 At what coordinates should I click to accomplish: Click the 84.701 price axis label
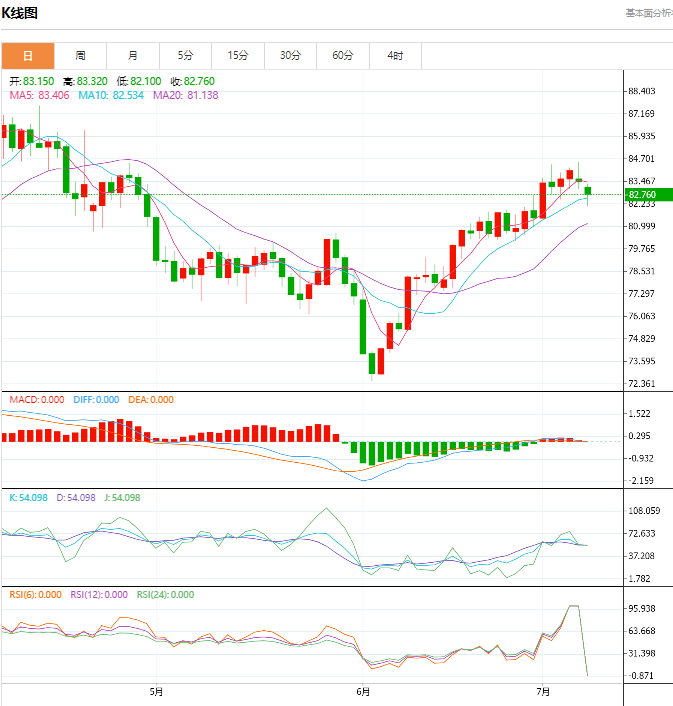click(x=642, y=158)
